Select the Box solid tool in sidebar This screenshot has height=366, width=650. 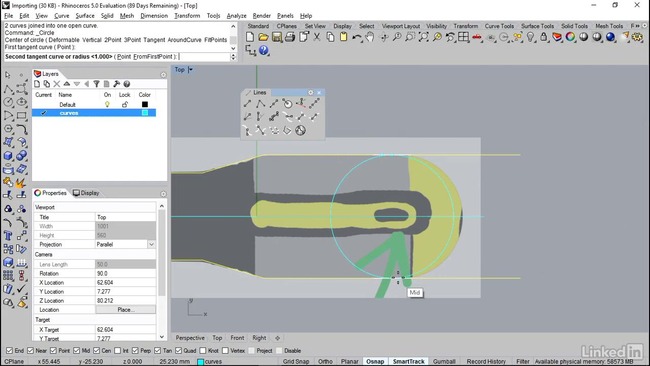tap(8, 155)
